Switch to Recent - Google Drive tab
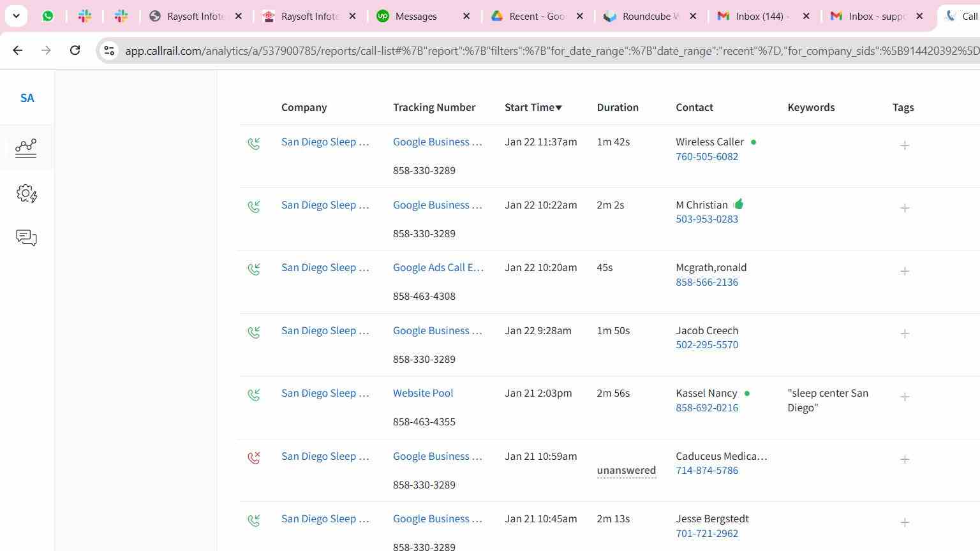The height and width of the screenshot is (551, 980). (537, 16)
